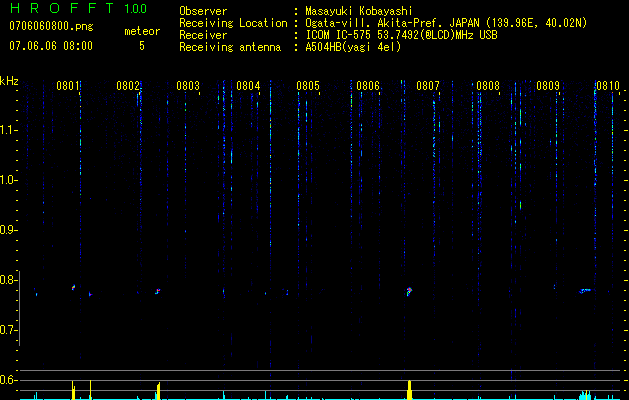Click the tall yellow intensity bar before 0807
This screenshot has width=629, height=400.
(410, 390)
